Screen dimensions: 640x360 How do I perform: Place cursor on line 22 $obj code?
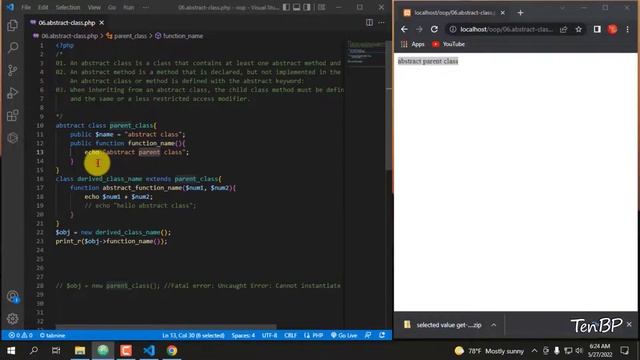113,232
